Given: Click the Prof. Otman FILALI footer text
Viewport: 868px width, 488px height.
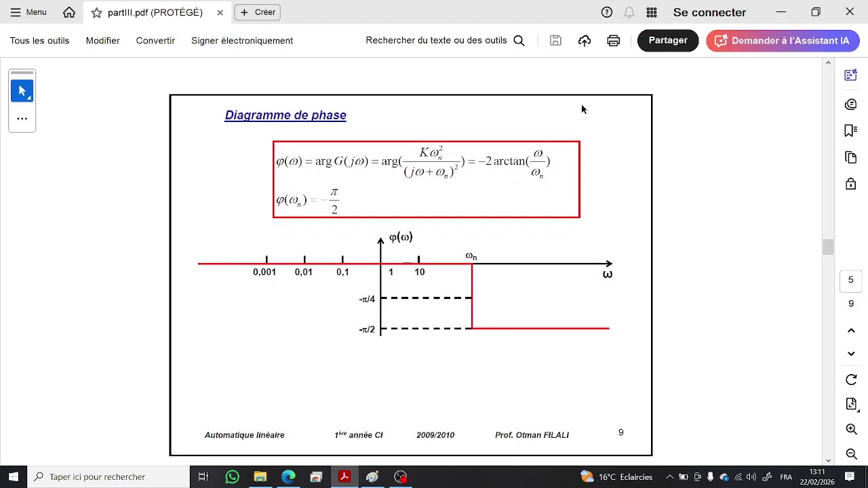Looking at the screenshot, I should pyautogui.click(x=532, y=435).
